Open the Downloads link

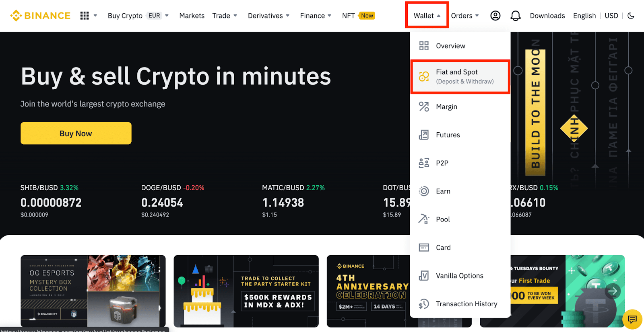tap(547, 16)
